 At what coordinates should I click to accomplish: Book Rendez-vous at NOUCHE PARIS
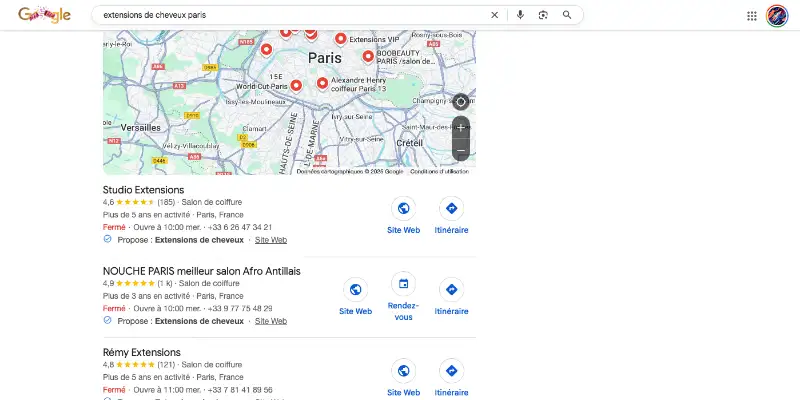403,297
